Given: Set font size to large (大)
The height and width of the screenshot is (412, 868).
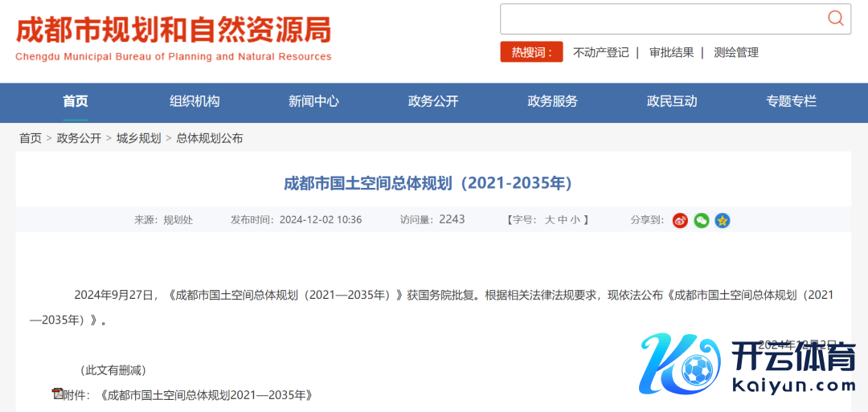Looking at the screenshot, I should tap(550, 219).
